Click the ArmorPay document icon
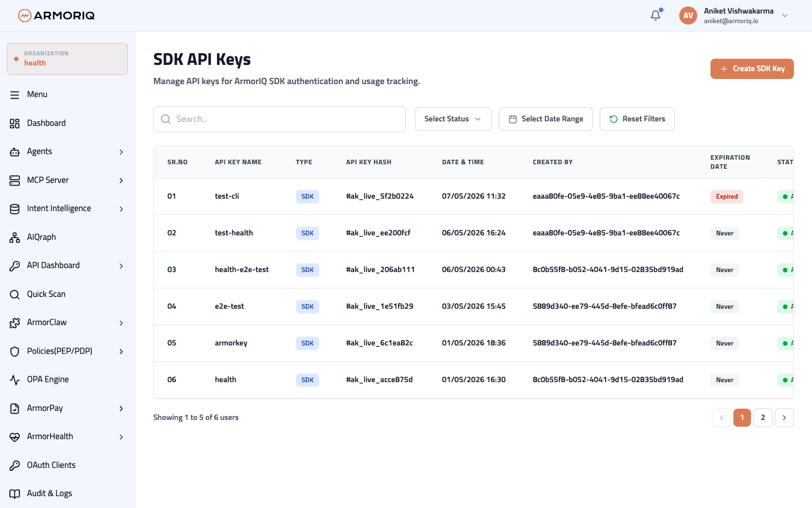812x508 pixels. click(x=15, y=408)
